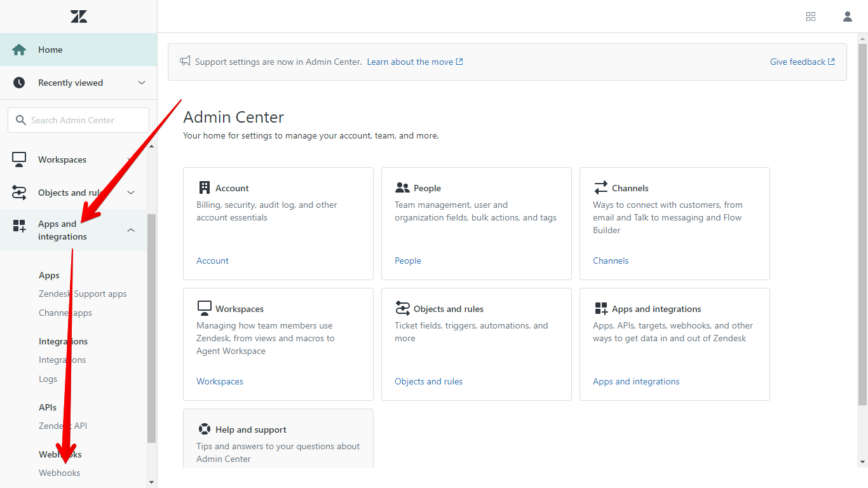Open Logs in sidebar
The width and height of the screenshot is (868, 488).
click(48, 379)
